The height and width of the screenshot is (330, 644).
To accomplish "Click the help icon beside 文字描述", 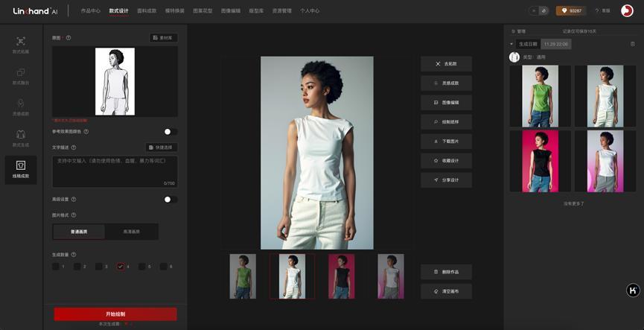I will click(73, 147).
